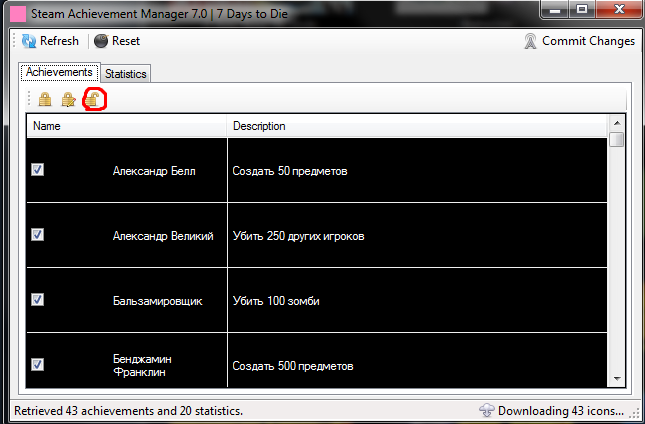Select the Александр Великий achievement name
This screenshot has width=645, height=424.
point(163,236)
